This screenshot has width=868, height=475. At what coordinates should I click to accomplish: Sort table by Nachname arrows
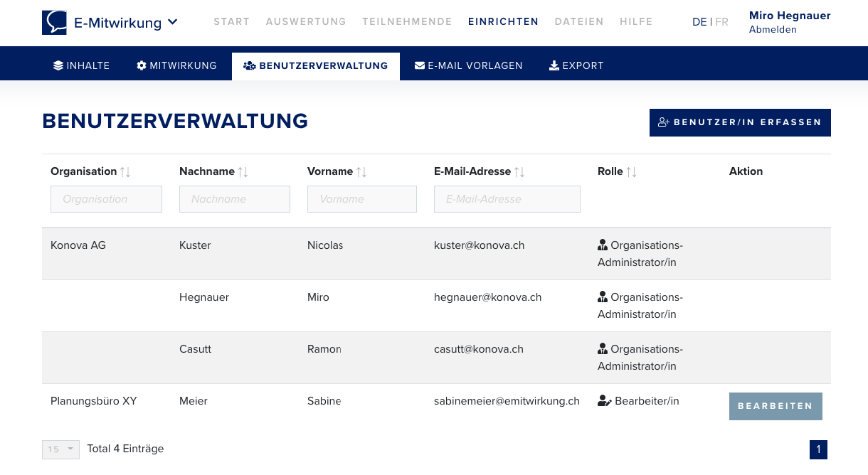click(243, 172)
